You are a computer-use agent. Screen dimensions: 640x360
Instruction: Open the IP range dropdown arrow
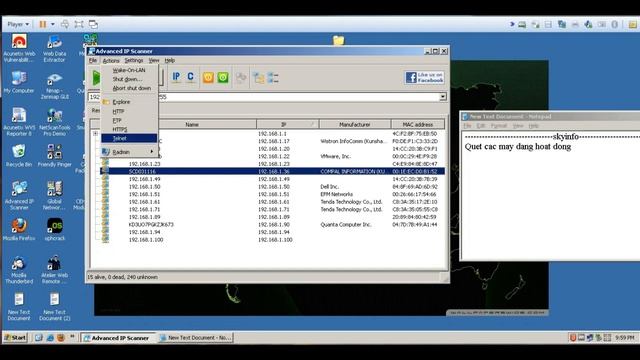[443, 97]
